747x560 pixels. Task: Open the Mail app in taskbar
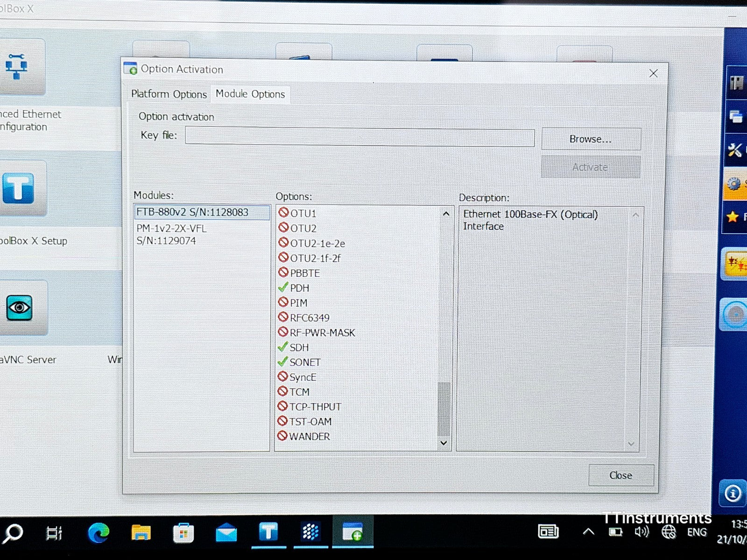click(x=226, y=532)
